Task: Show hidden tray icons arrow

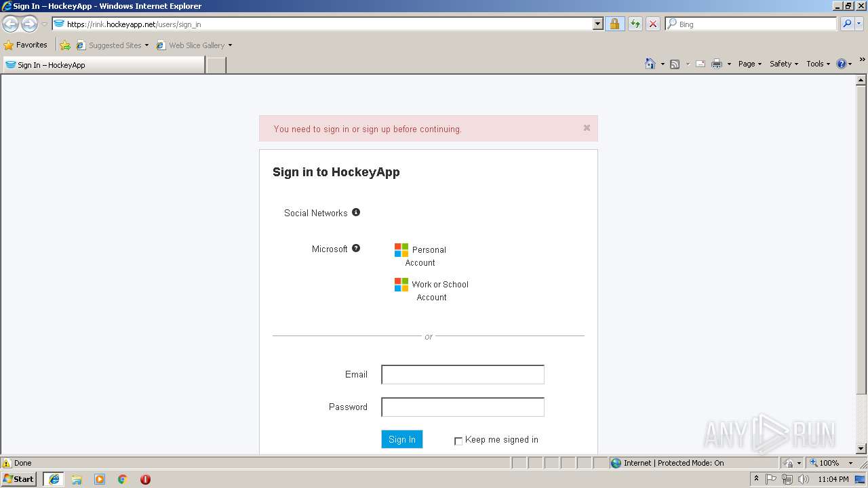Action: point(756,479)
